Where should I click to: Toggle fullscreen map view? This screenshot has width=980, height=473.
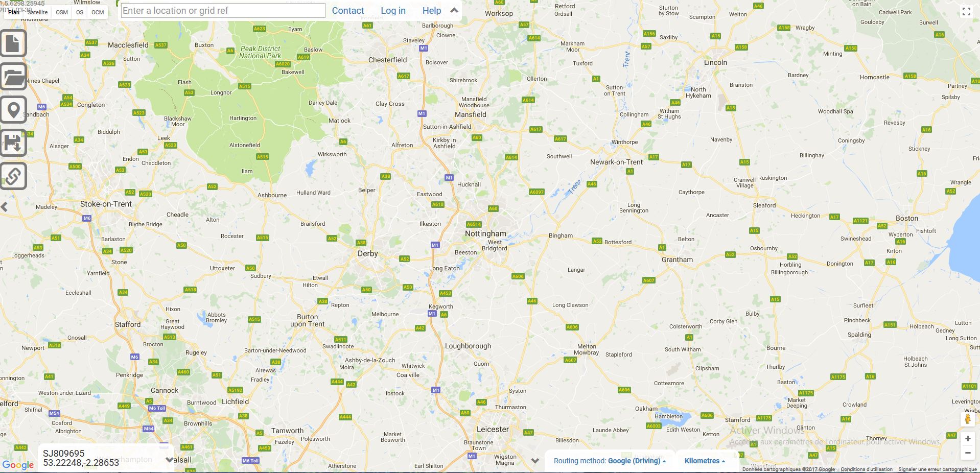[x=966, y=12]
